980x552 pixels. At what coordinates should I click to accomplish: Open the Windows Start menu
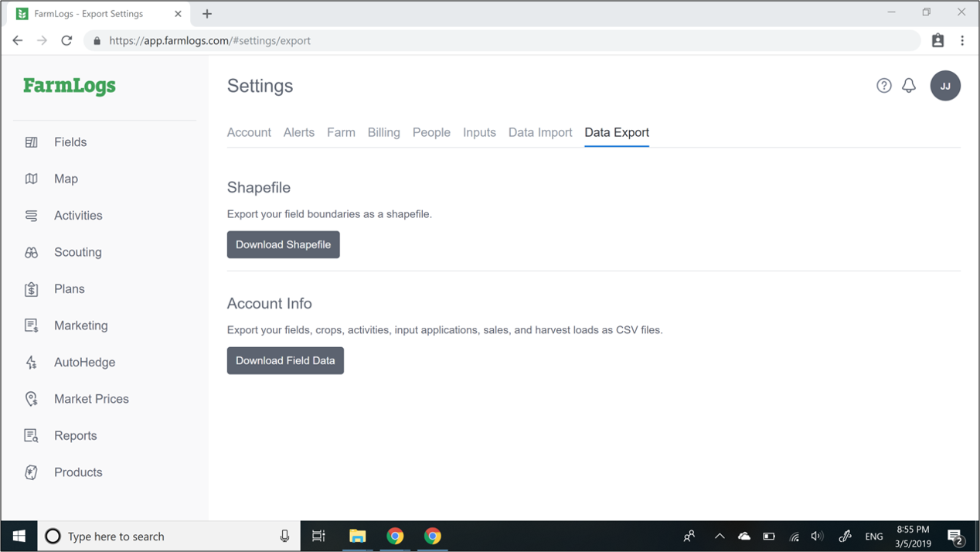(x=19, y=536)
